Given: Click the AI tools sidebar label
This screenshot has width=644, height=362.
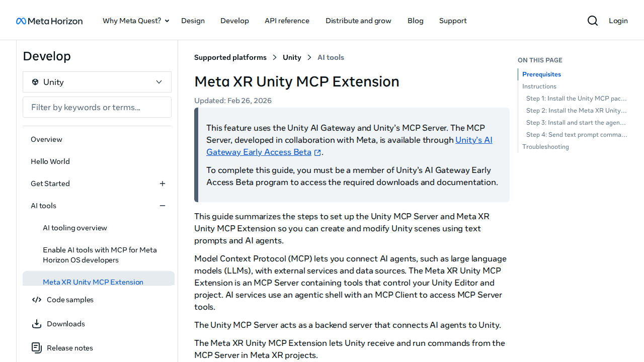Looking at the screenshot, I should (43, 206).
